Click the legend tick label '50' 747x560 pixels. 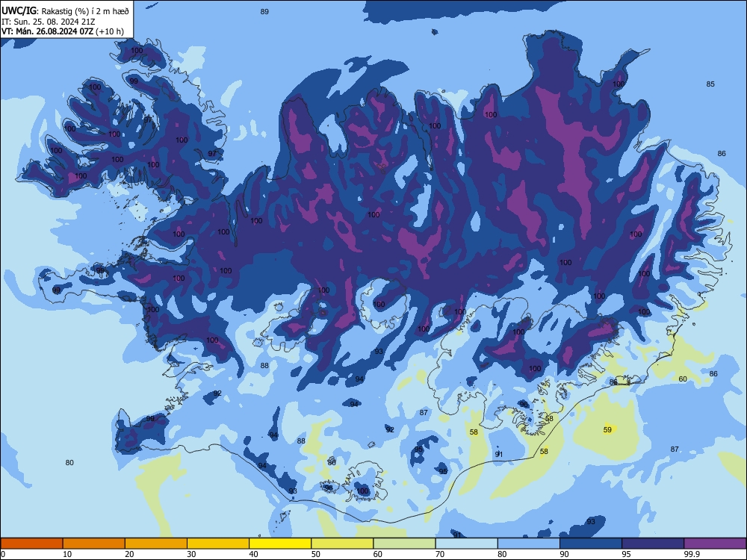click(x=316, y=554)
